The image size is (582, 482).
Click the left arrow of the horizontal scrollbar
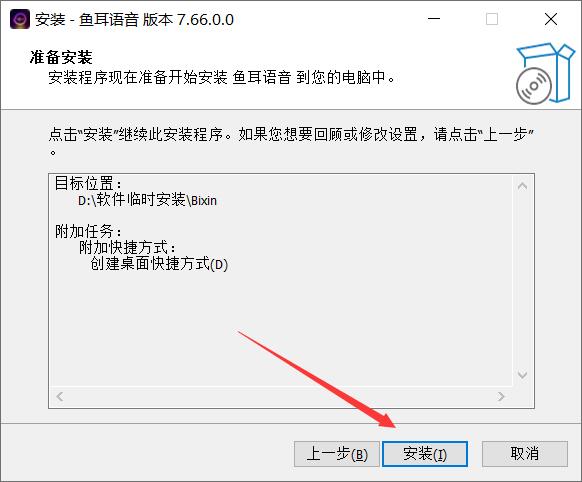(59, 397)
